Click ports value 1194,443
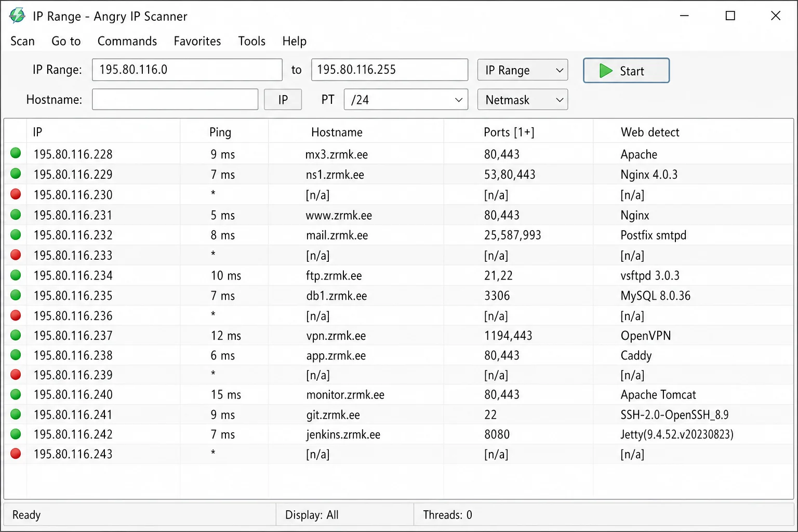The width and height of the screenshot is (798, 532). click(509, 336)
